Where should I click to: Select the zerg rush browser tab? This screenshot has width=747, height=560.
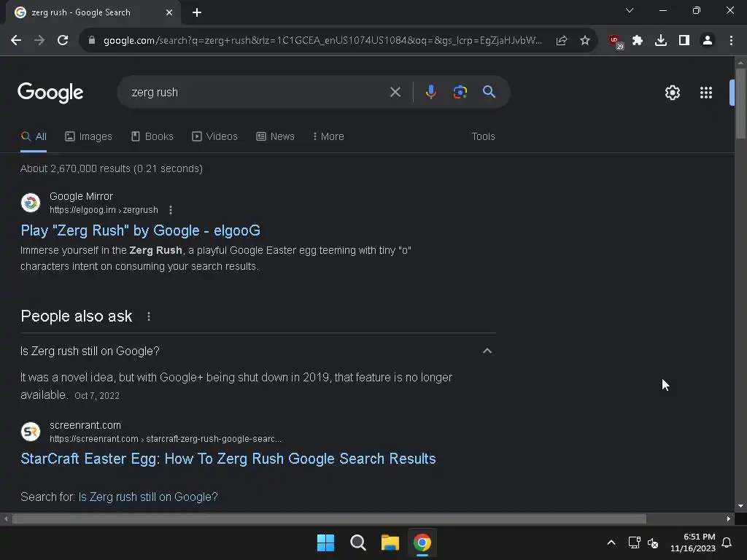pos(93,13)
